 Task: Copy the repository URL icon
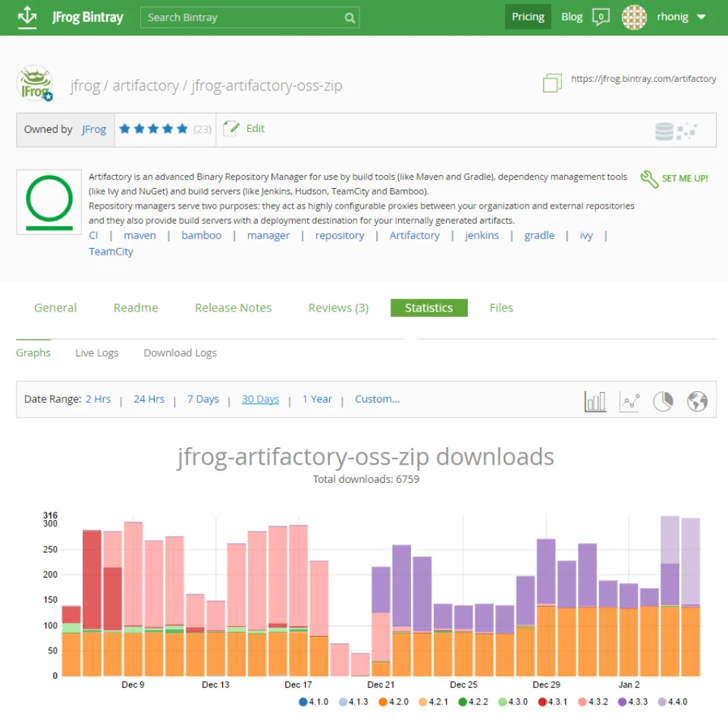[x=552, y=83]
